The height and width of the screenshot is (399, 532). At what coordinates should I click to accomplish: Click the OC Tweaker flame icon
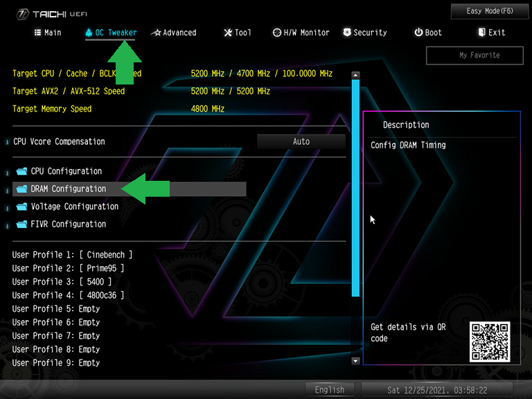[89, 33]
